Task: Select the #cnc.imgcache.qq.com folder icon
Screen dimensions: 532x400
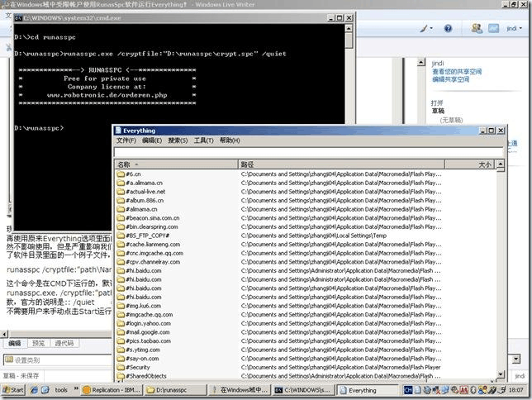Action: 121,254
